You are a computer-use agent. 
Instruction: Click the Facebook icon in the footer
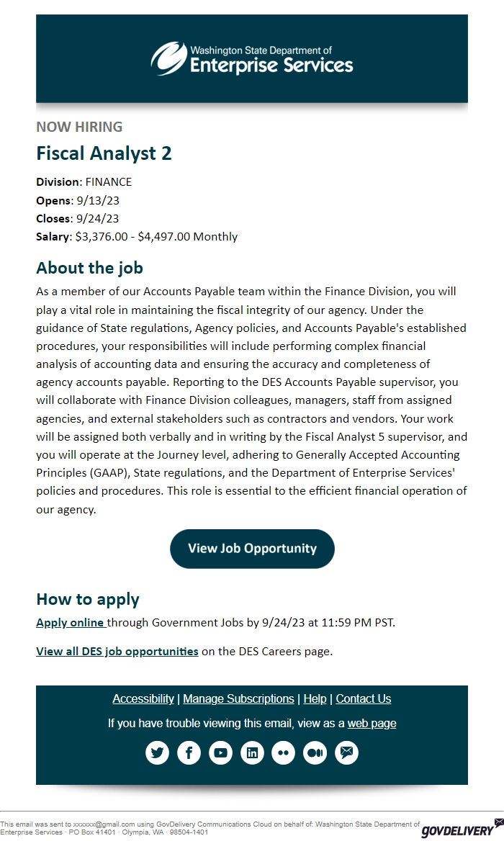189,752
